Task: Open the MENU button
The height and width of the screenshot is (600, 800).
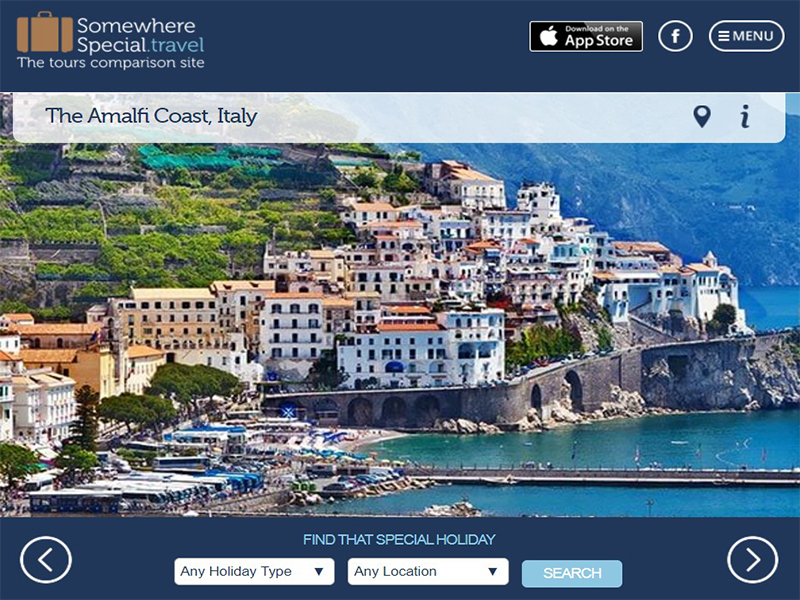Action: [746, 36]
